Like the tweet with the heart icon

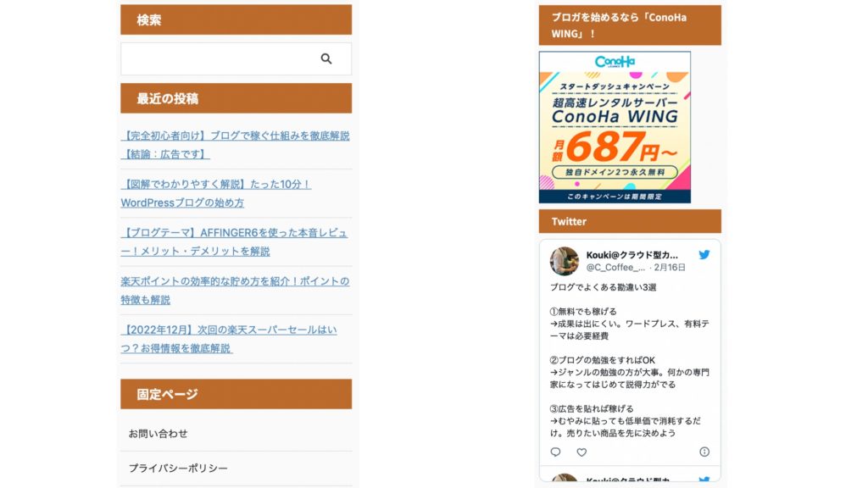pos(581,452)
